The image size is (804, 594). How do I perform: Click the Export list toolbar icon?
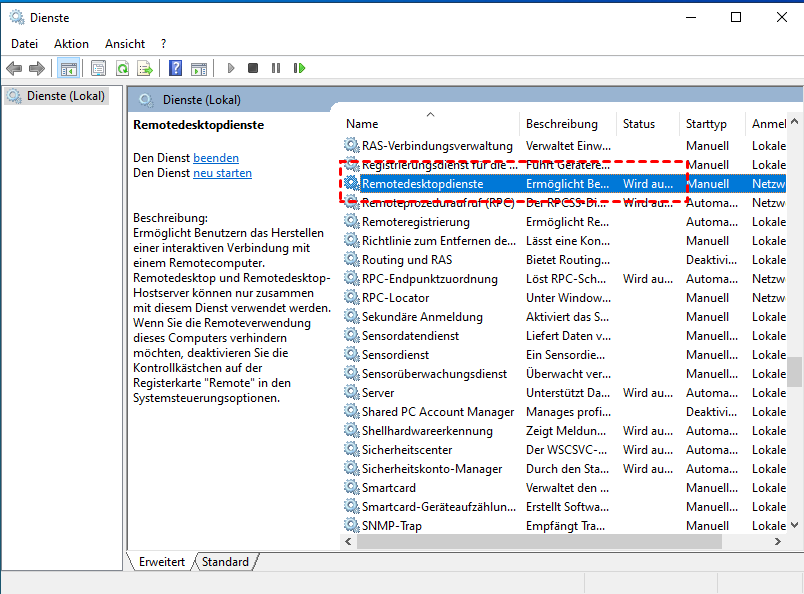coord(145,68)
